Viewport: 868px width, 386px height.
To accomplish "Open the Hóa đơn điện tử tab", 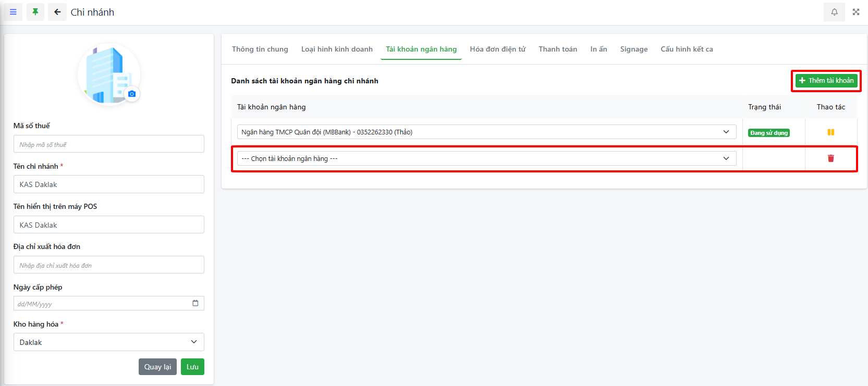I will pyautogui.click(x=497, y=49).
